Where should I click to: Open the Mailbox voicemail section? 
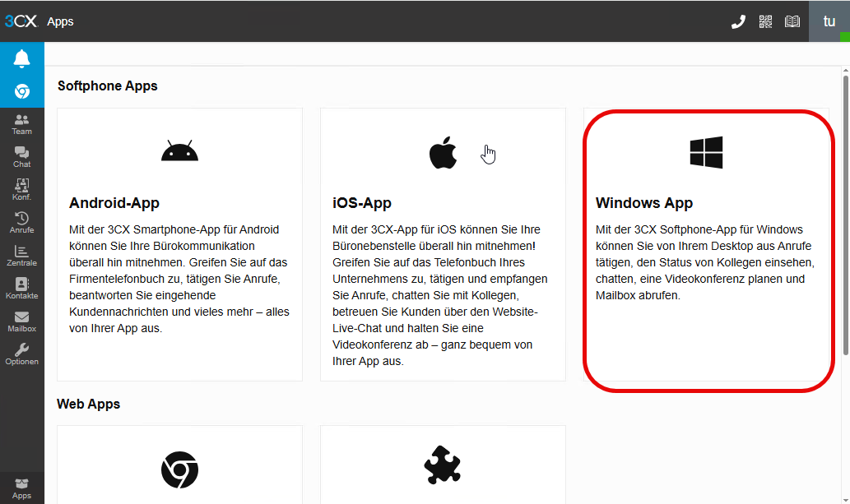pyautogui.click(x=21, y=321)
